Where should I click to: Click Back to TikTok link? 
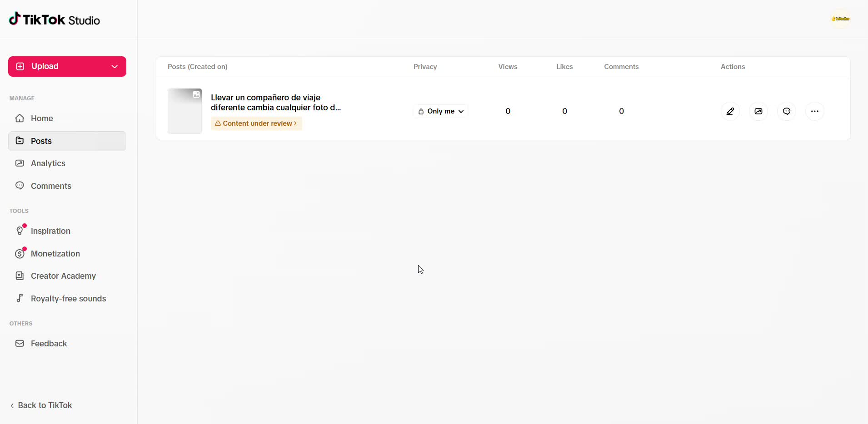[x=41, y=405]
